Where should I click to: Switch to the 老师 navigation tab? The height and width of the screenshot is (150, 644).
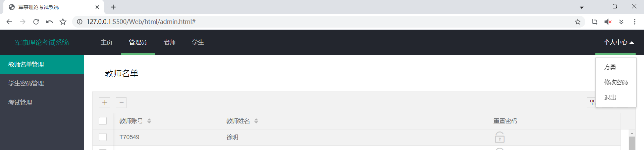point(169,42)
